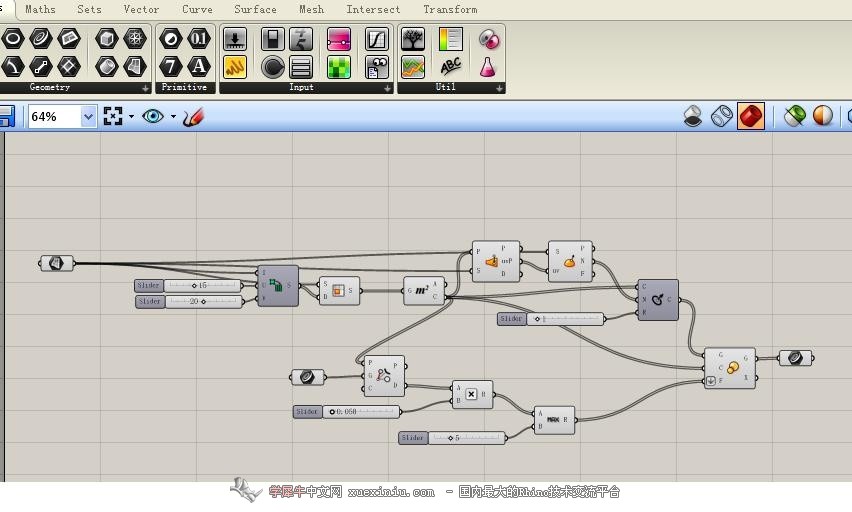Select the Mesh parameter icon in Geometry
Viewport: 852px width, 512px height.
tap(135, 39)
